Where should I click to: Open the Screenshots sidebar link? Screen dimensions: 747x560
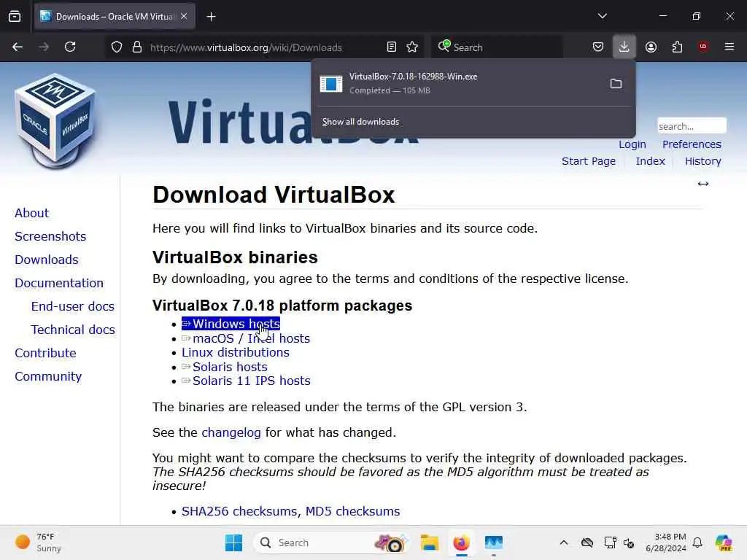(50, 236)
